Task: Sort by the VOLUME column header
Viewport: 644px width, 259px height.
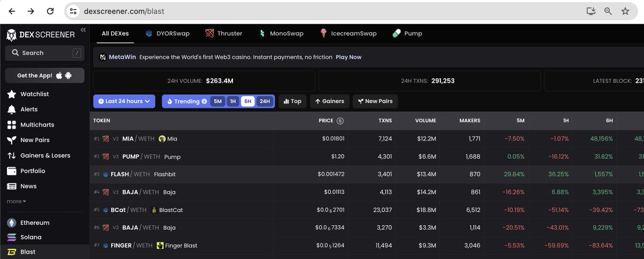Action: click(426, 121)
